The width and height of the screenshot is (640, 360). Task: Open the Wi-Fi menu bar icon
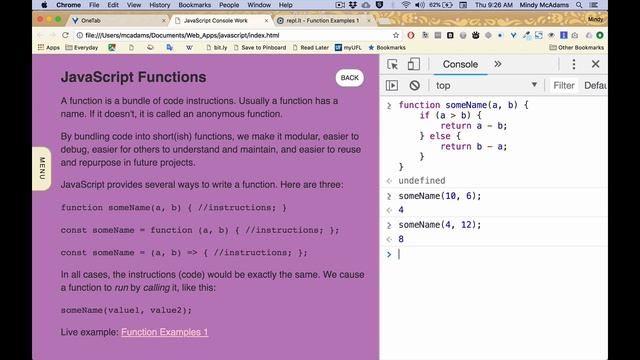405,5
